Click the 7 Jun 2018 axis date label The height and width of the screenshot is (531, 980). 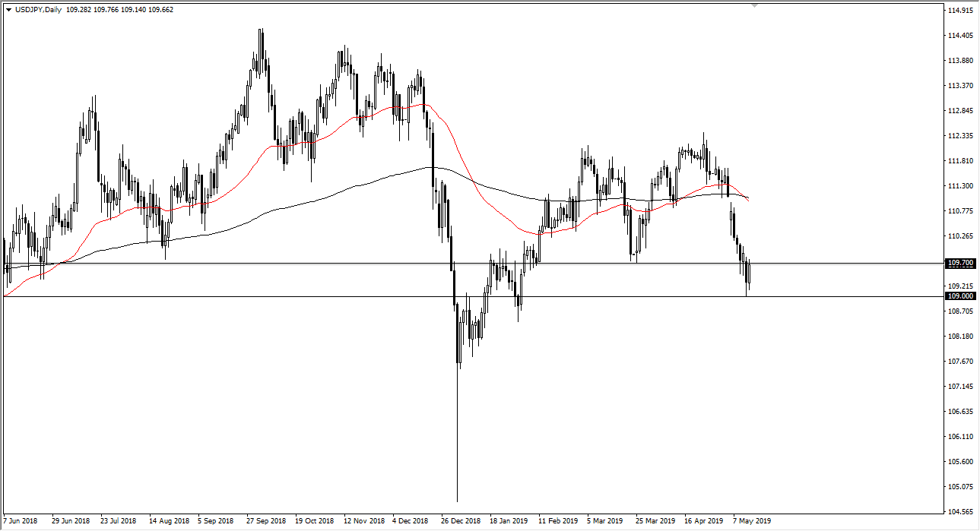tap(18, 521)
